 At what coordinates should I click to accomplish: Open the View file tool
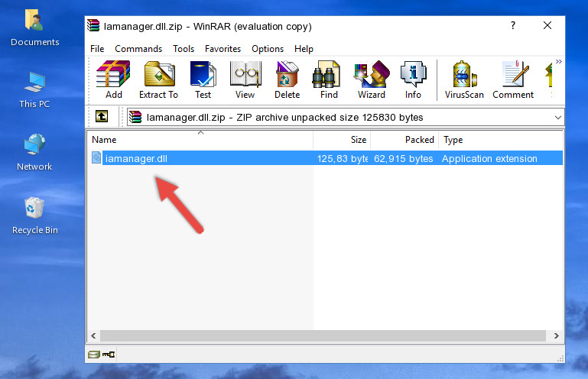tap(245, 79)
